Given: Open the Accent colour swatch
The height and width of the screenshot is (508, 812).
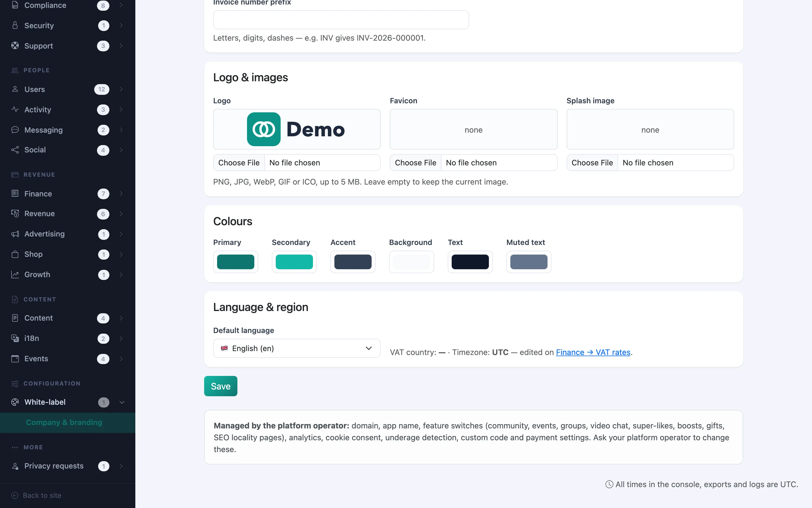Looking at the screenshot, I should tap(353, 262).
